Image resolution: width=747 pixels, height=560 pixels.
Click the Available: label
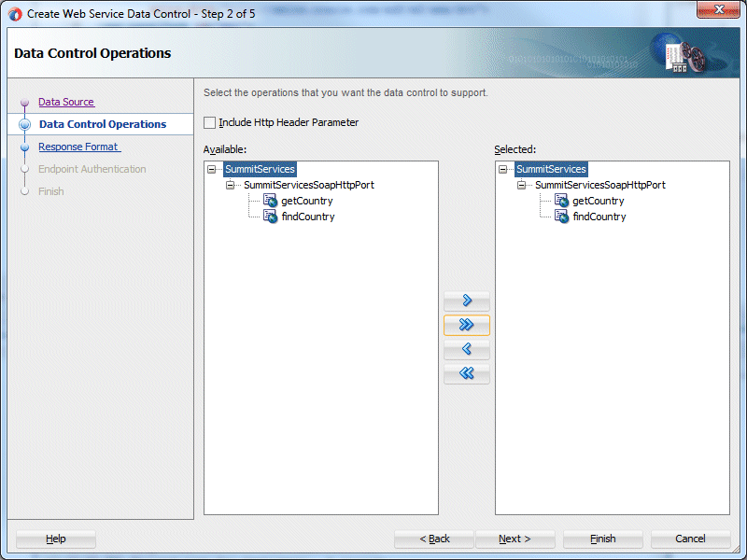click(225, 149)
